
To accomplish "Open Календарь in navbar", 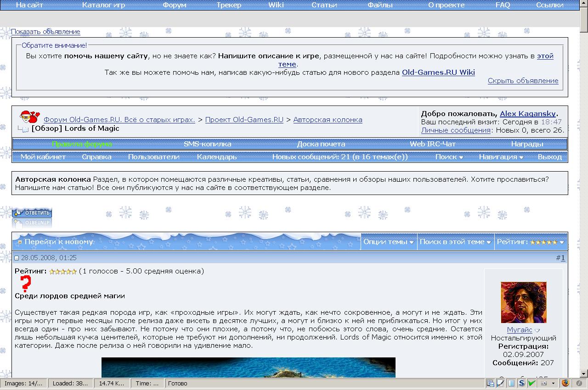I will point(217,157).
